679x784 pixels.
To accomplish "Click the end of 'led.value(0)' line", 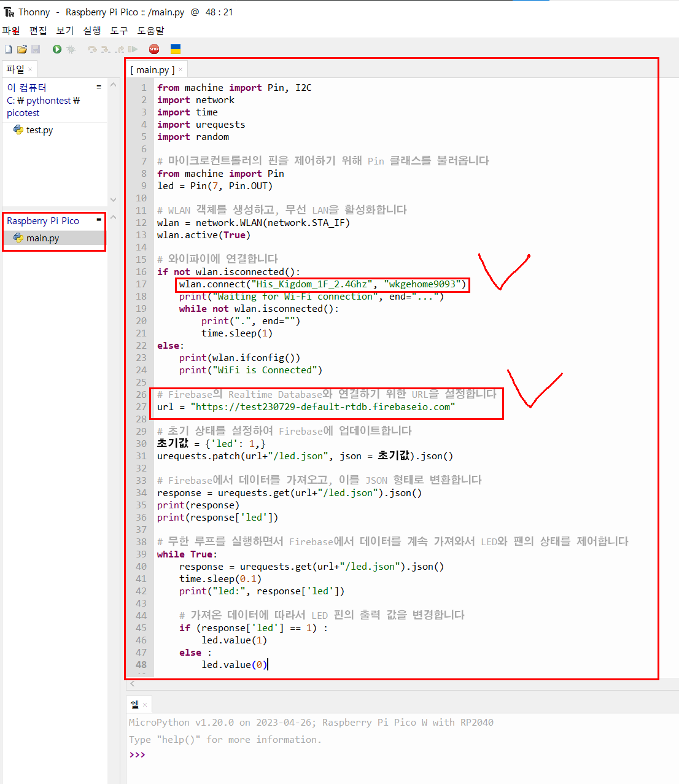I will coord(267,665).
